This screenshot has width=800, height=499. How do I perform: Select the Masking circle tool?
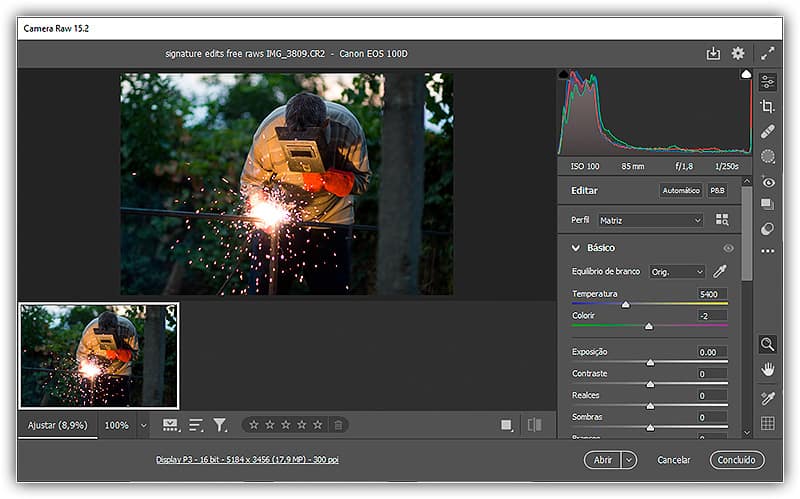pos(767,157)
